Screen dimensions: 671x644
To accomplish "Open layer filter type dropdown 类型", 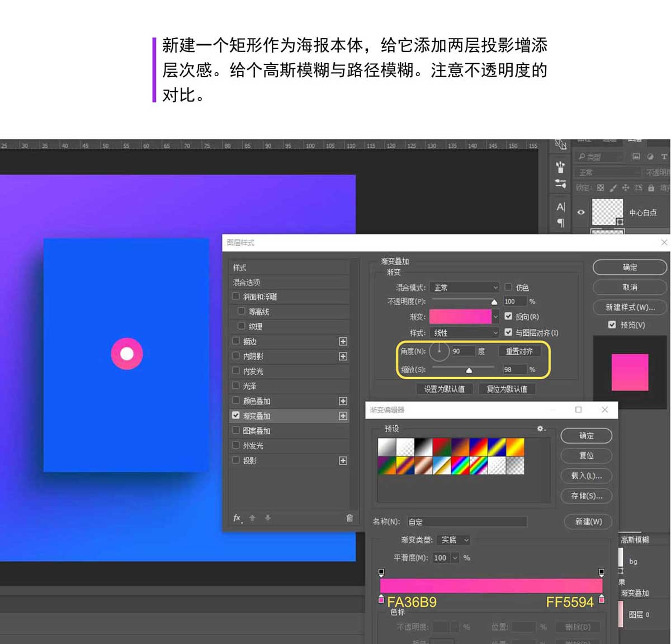I will (x=599, y=157).
